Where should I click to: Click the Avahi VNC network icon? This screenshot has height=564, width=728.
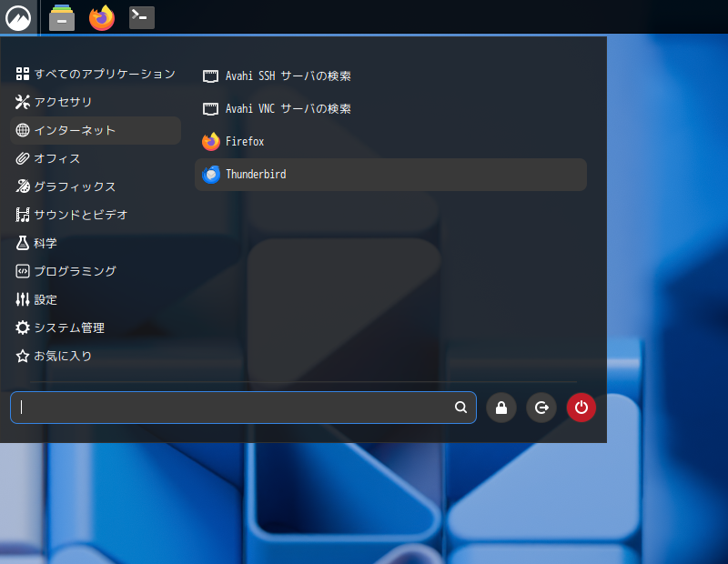pos(210,109)
